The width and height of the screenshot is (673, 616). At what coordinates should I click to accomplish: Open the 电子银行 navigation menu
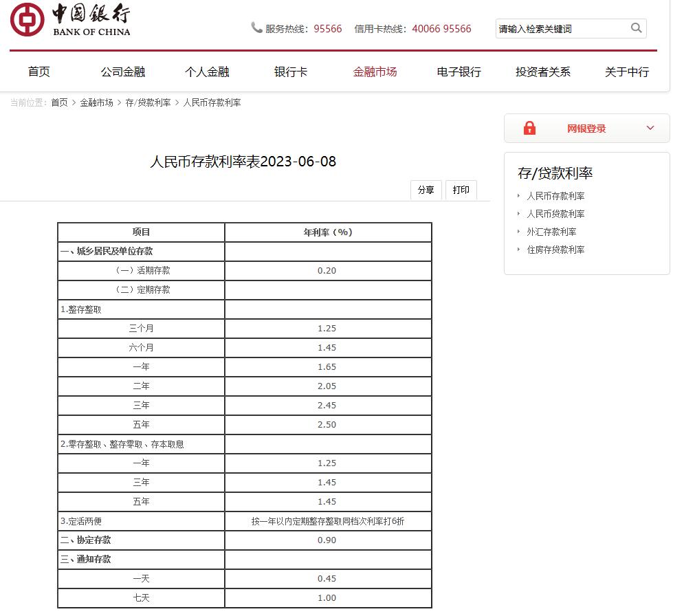[x=458, y=71]
